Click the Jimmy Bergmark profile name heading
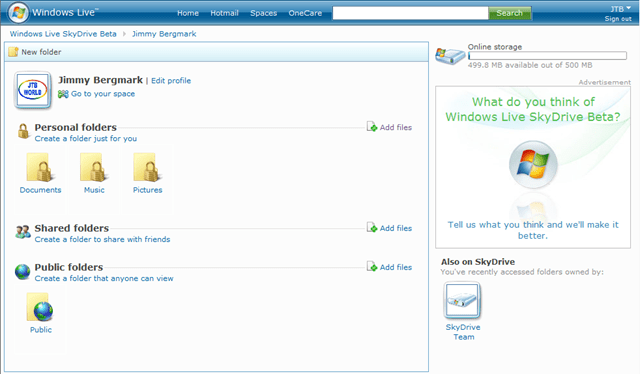This screenshot has width=640, height=374. (100, 80)
